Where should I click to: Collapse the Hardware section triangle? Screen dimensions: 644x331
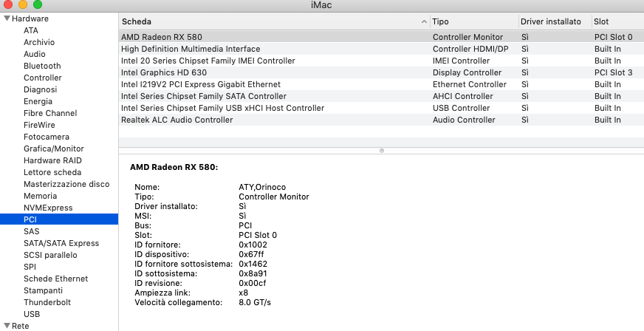7,18
